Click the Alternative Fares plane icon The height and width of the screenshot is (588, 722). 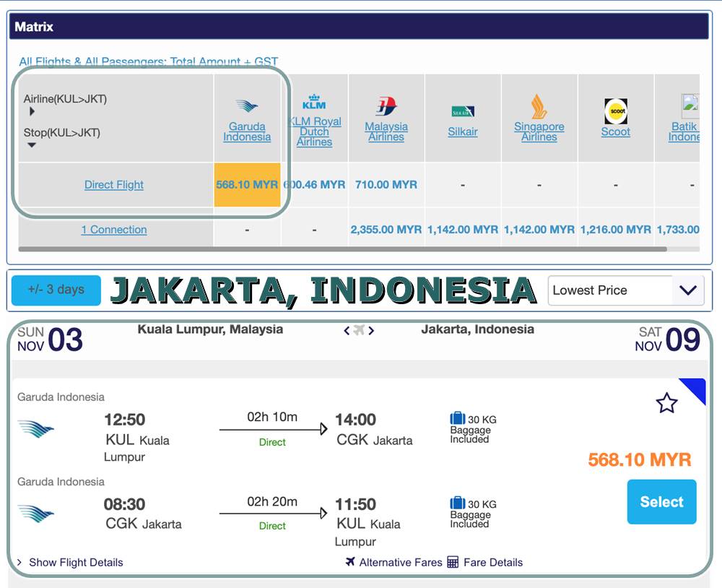(350, 562)
